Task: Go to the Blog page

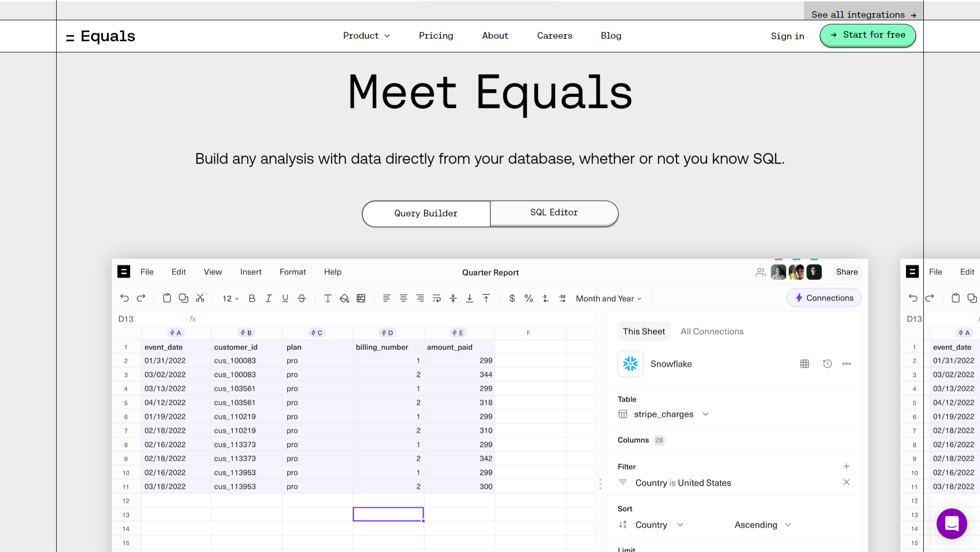Action: click(611, 36)
